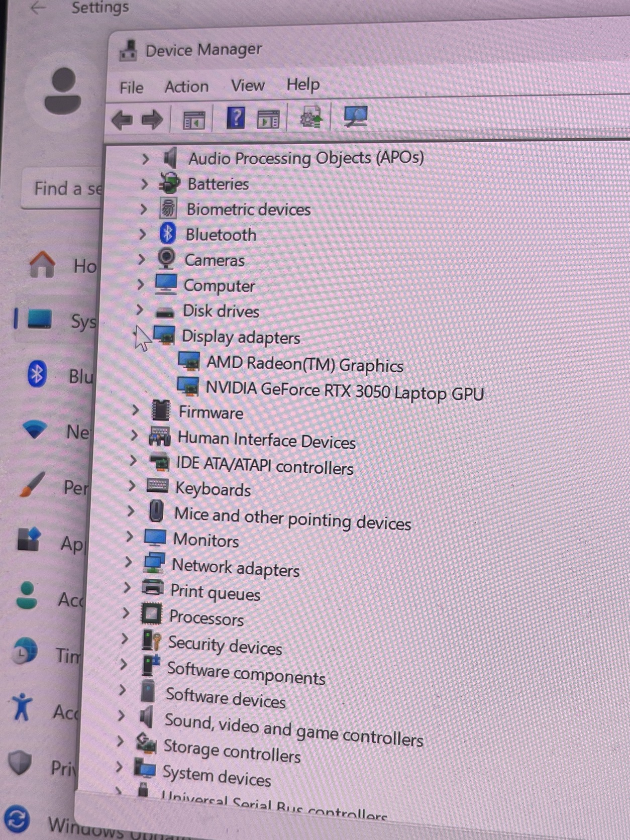
Task: Expand the Disk drives chevron
Action: pos(140,310)
